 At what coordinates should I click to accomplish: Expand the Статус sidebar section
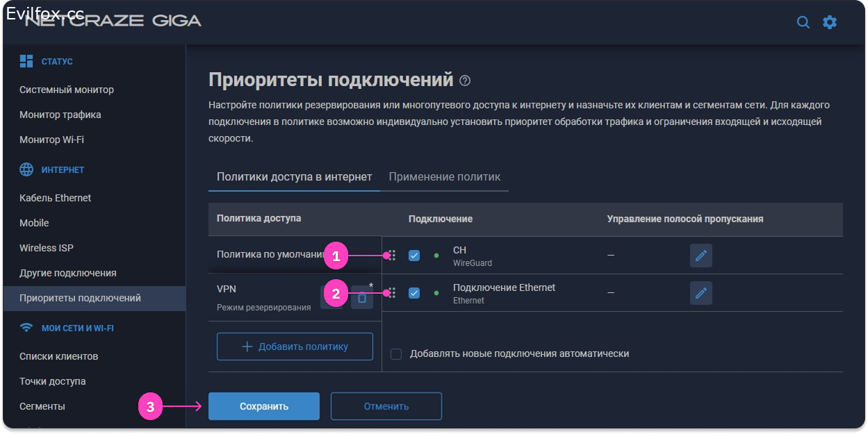(x=56, y=62)
